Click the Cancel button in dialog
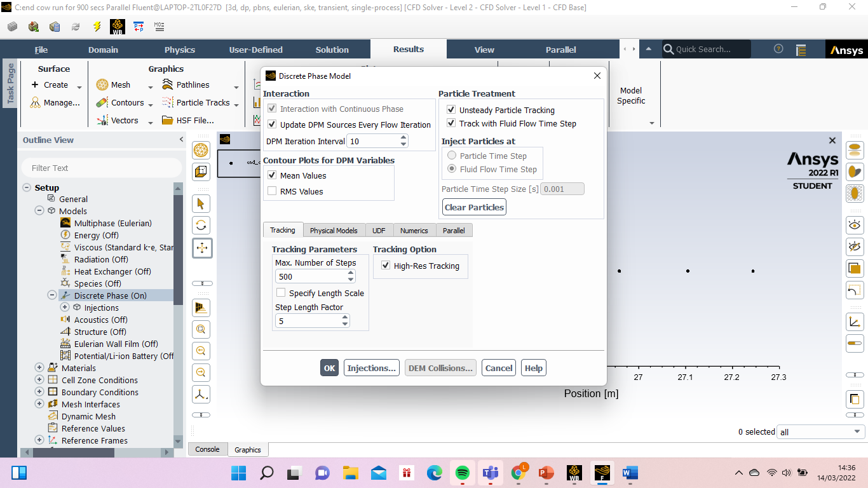The height and width of the screenshot is (488, 868). (499, 368)
